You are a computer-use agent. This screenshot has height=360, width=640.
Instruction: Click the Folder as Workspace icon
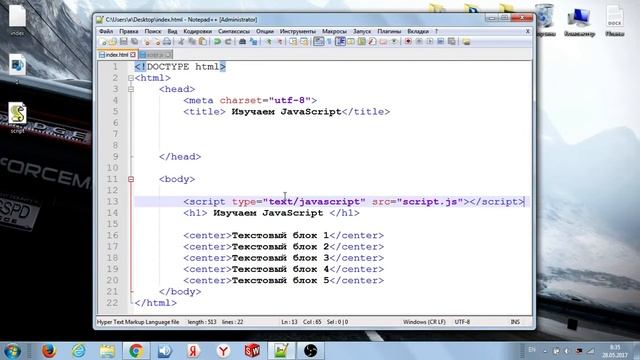pyautogui.click(x=383, y=42)
